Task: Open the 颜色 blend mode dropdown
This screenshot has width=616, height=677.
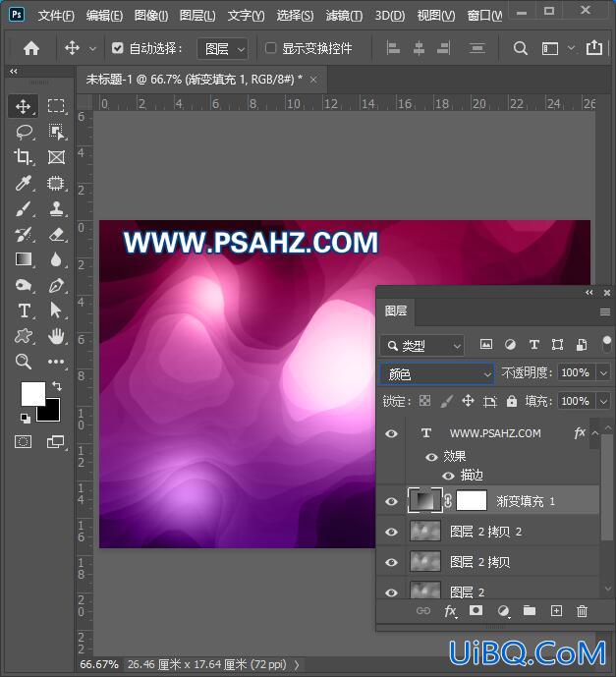Action: click(x=437, y=374)
